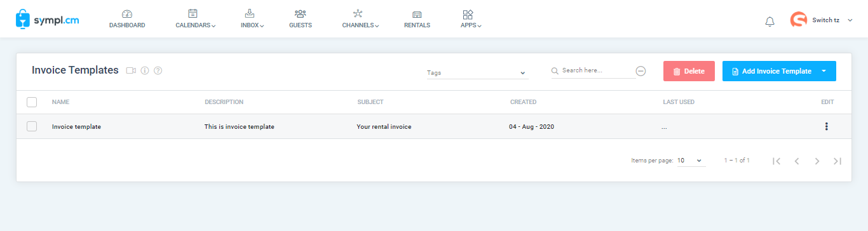The height and width of the screenshot is (231, 868).
Task: Click the Switch tz avatar
Action: tap(798, 20)
